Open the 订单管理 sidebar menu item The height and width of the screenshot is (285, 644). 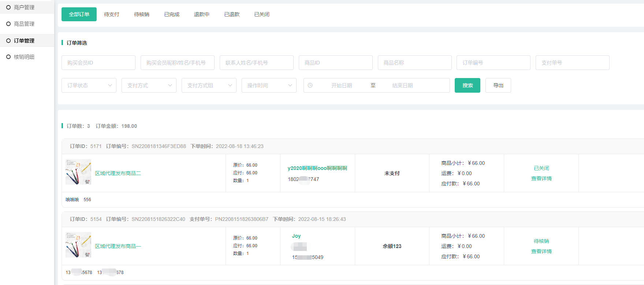coord(24,41)
